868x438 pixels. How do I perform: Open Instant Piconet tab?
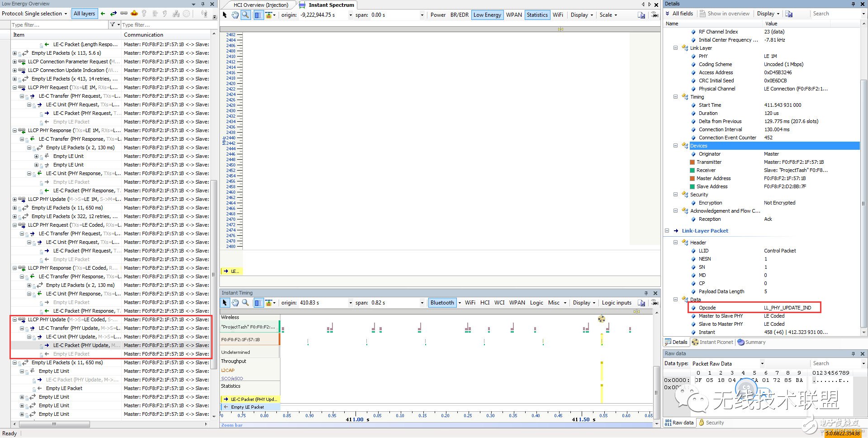[712, 342]
